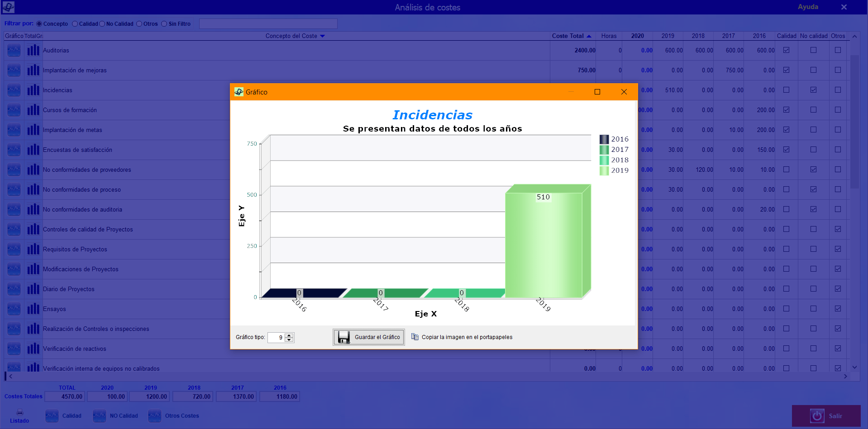Open the Otros Costes chart button
Viewport: 868px width, 429px height.
click(155, 416)
